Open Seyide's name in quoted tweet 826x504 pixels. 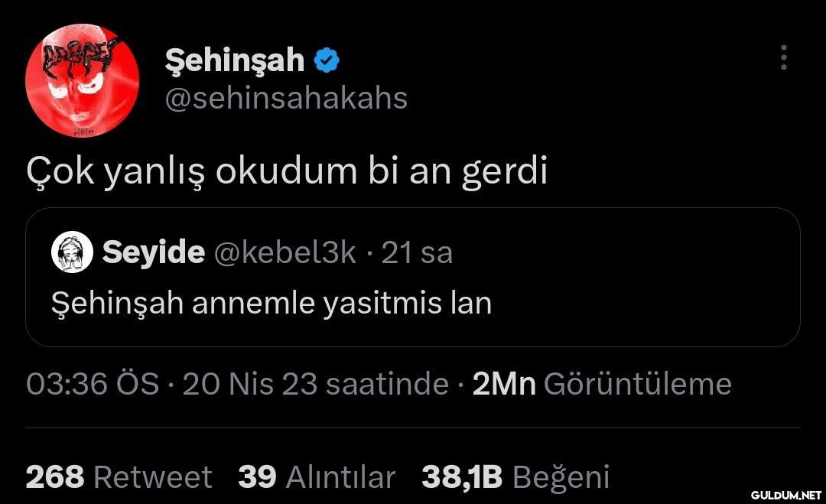click(x=153, y=252)
